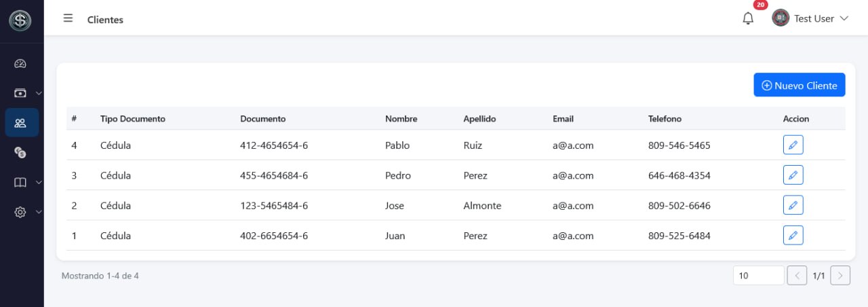Click the wallet icon in the sidebar

[20, 93]
